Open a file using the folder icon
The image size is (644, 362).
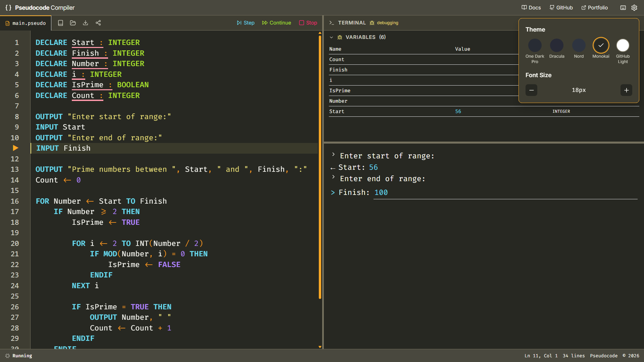click(73, 23)
